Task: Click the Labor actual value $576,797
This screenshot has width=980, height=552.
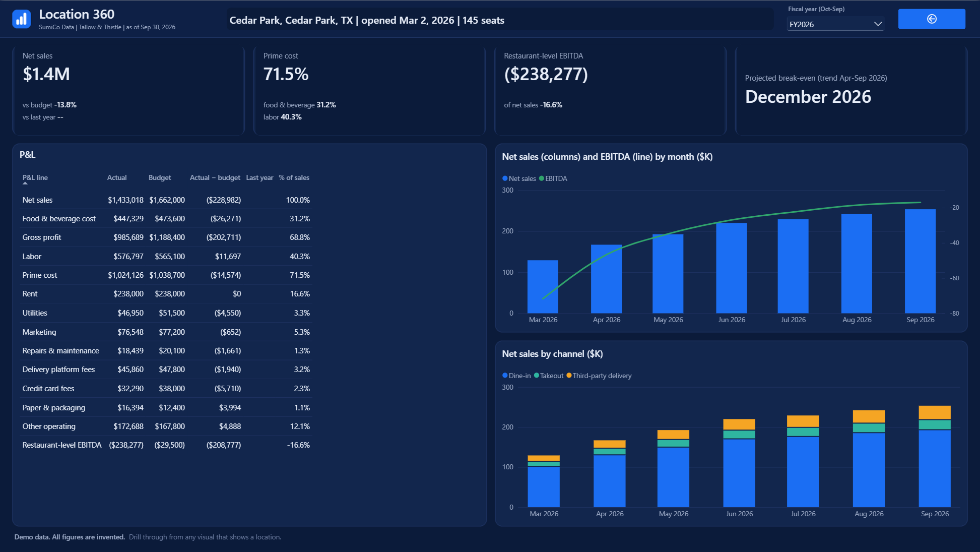Action: point(128,257)
